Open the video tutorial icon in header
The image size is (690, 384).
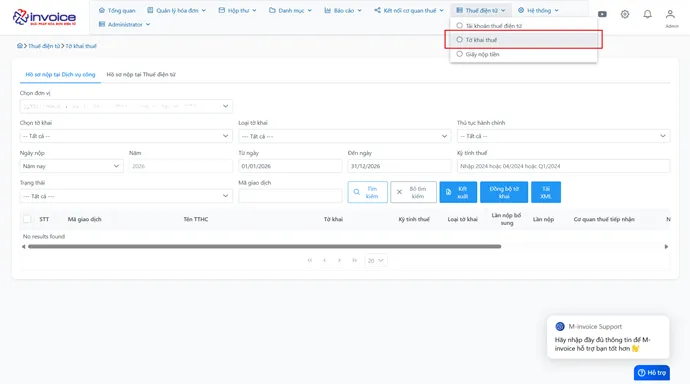click(x=602, y=14)
